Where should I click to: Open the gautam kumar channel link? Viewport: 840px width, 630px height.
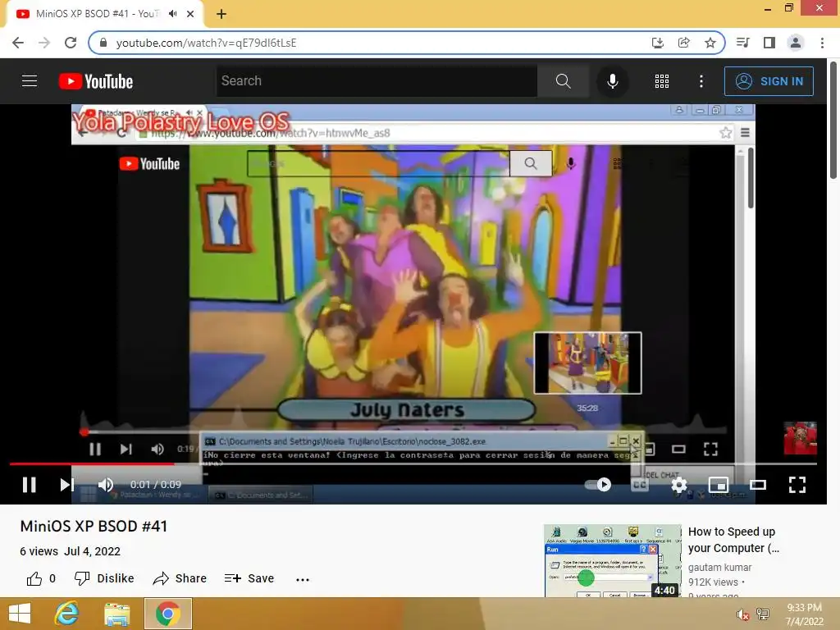pyautogui.click(x=719, y=568)
